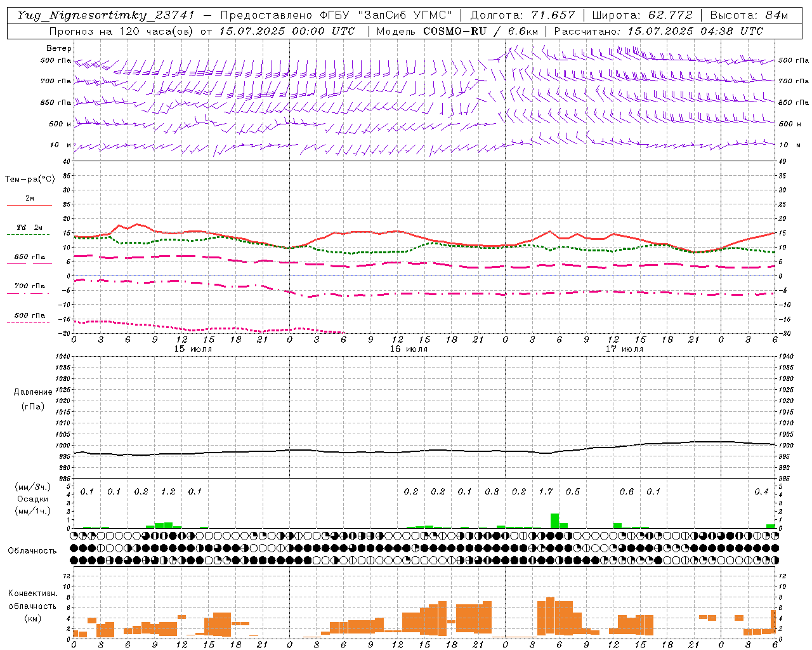This screenshot has height=650, width=812.
Task: Click the 700 гПа temperature legend entry
Action: 30,286
